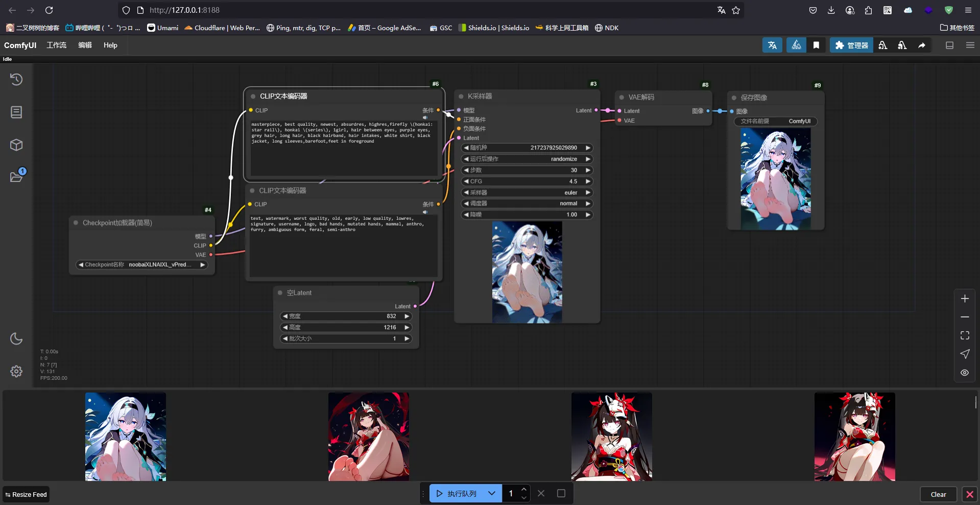Open the 采样器 euler selector
This screenshot has height=505, width=980.
click(527, 193)
